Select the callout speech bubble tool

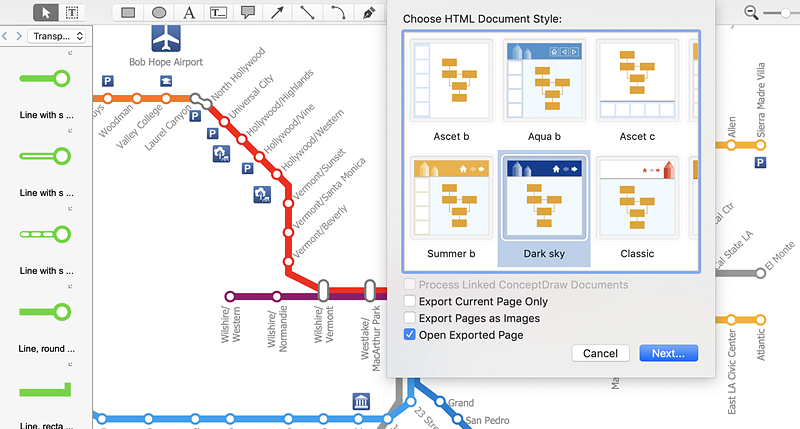tap(248, 12)
